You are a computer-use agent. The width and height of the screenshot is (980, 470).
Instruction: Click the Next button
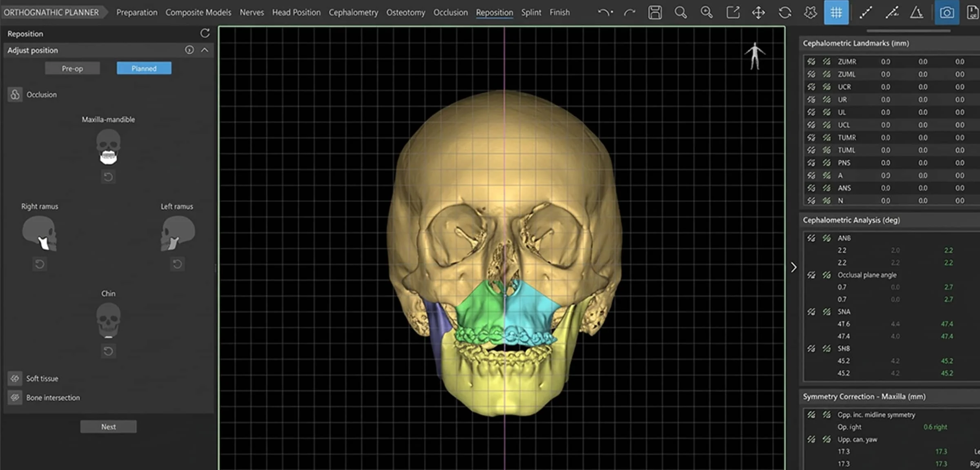point(108,427)
